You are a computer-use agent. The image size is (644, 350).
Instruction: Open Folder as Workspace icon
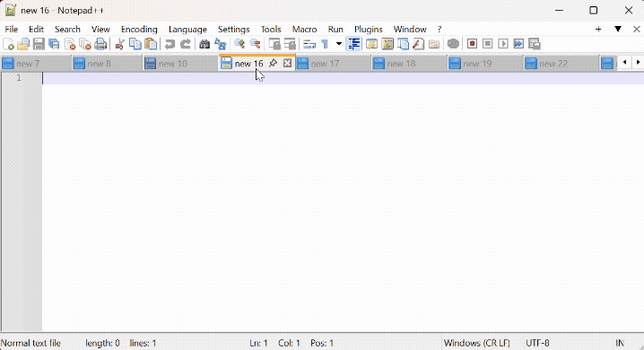coord(434,44)
